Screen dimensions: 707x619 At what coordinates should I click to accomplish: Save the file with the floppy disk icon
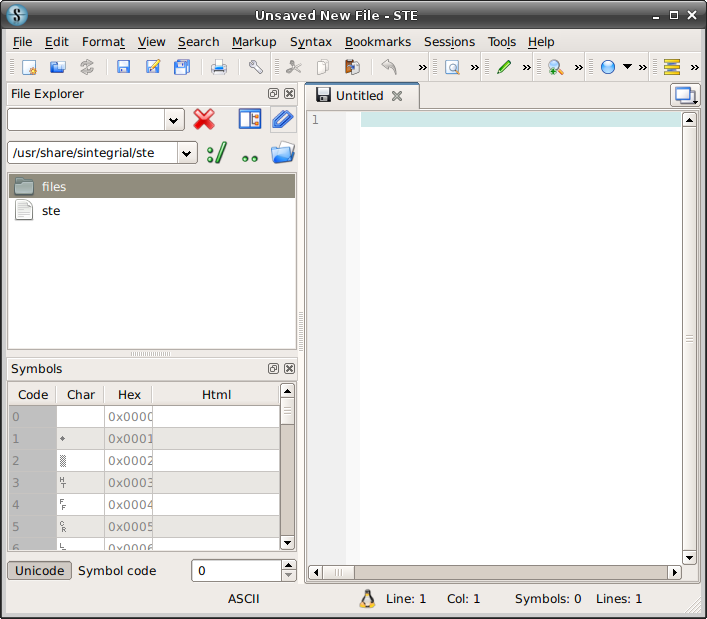[123, 67]
